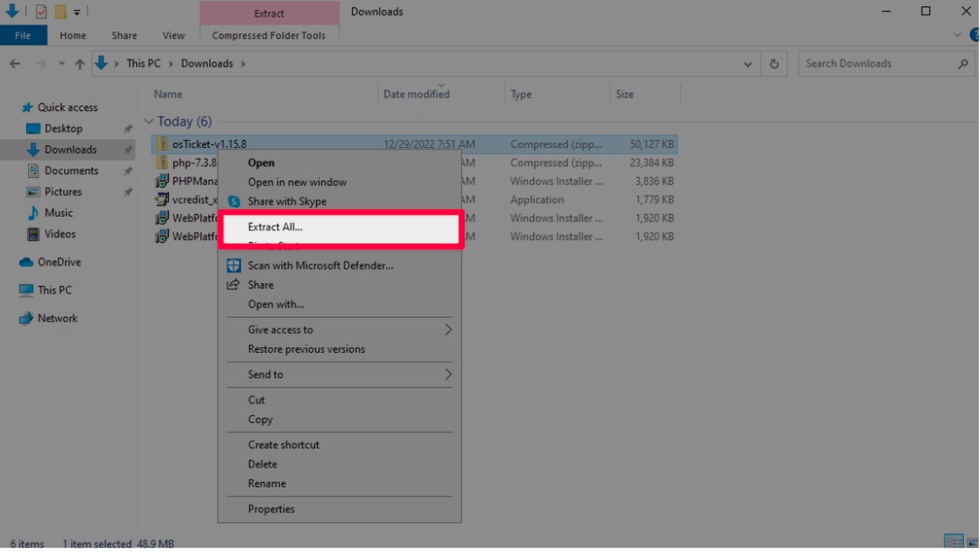Click the search magnifier icon
The image size is (980, 554).
(x=963, y=63)
